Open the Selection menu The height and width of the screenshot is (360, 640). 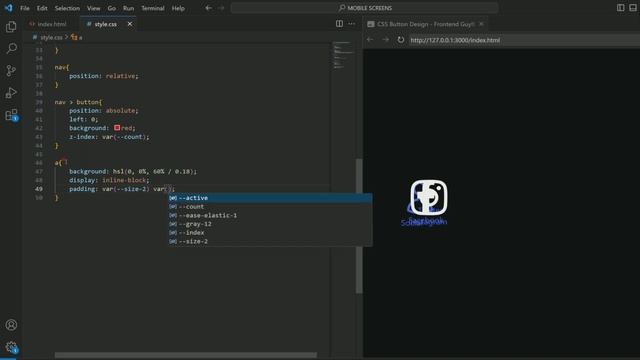[67, 8]
